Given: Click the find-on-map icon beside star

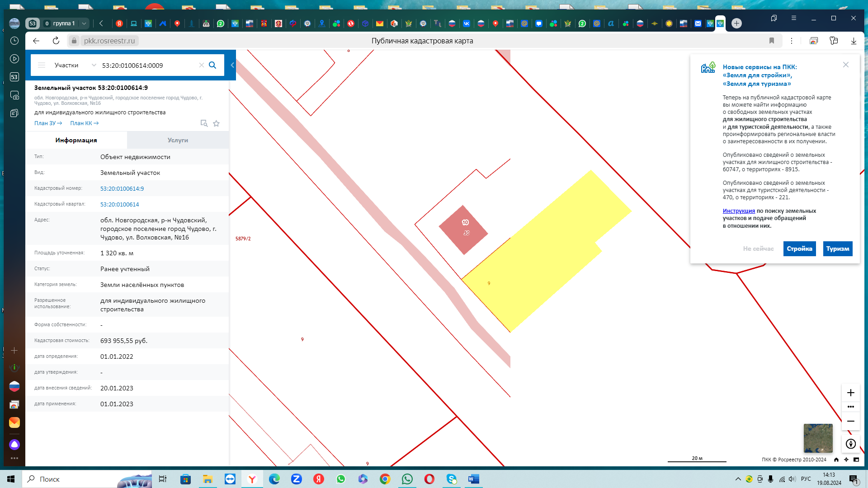Looking at the screenshot, I should [x=204, y=123].
